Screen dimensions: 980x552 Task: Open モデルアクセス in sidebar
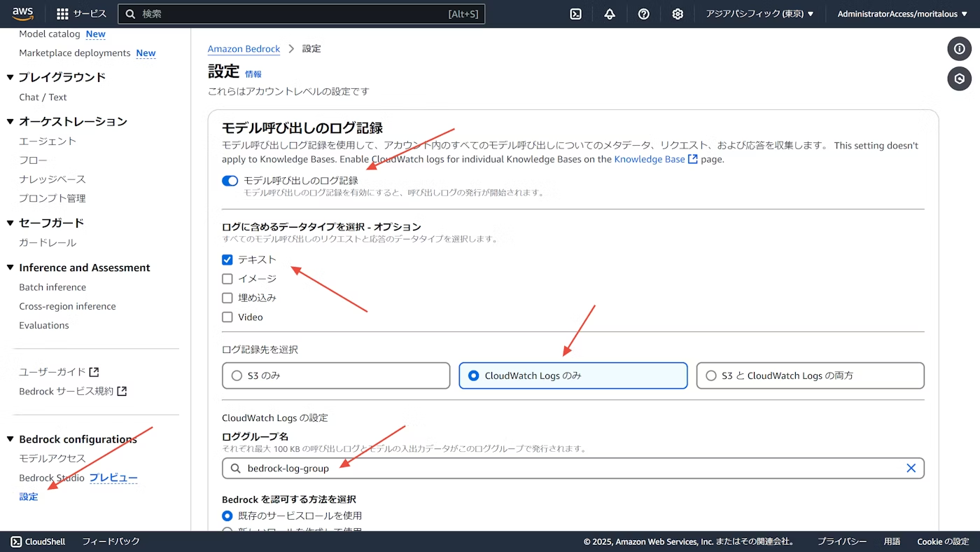point(52,458)
